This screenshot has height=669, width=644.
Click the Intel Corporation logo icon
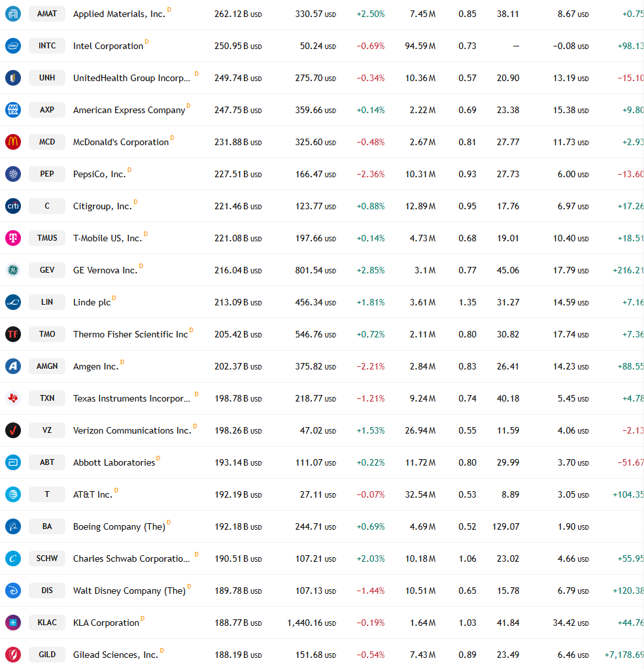tap(13, 46)
